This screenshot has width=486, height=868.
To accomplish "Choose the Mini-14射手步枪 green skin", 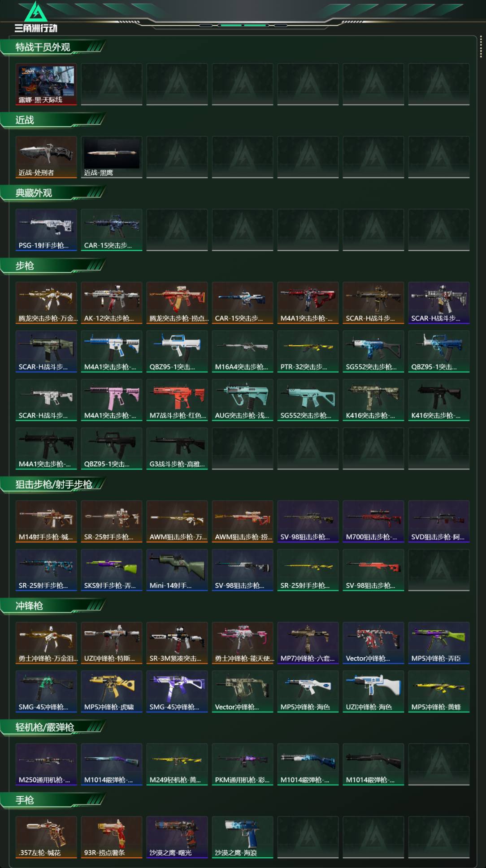I will coord(177,570).
